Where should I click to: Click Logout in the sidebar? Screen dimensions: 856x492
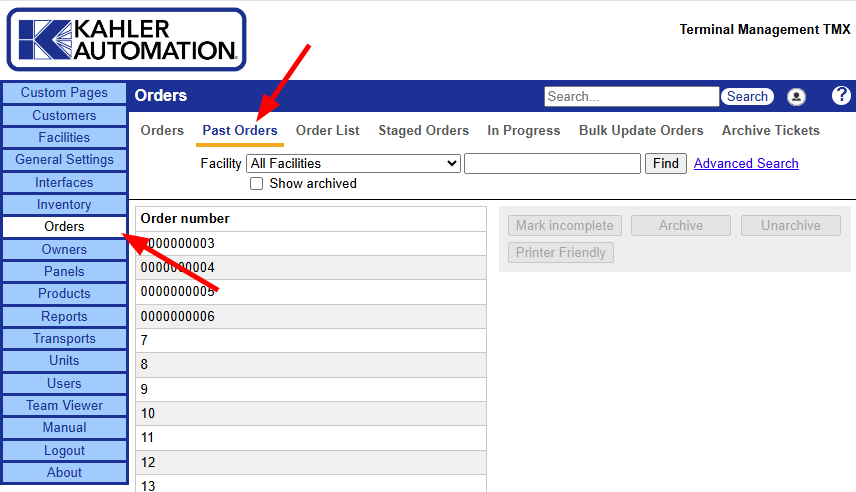tap(64, 450)
